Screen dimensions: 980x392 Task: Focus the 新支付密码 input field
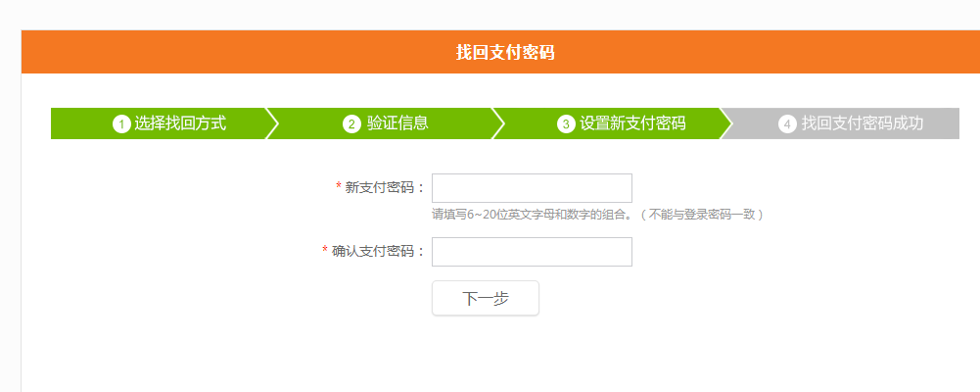532,188
